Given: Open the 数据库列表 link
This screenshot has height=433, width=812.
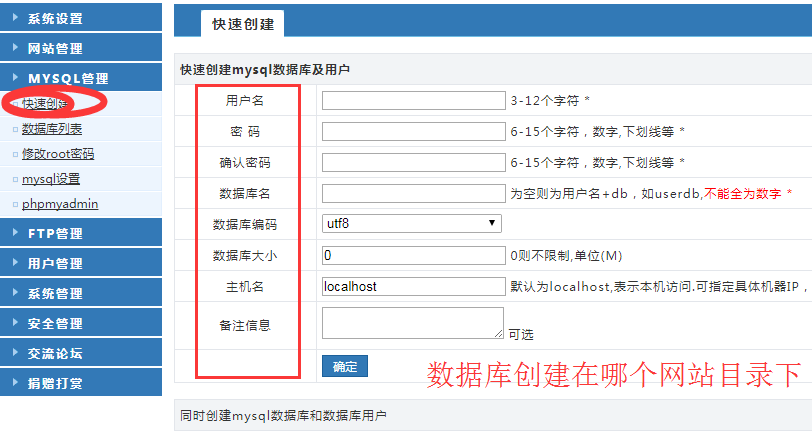Looking at the screenshot, I should pos(52,129).
